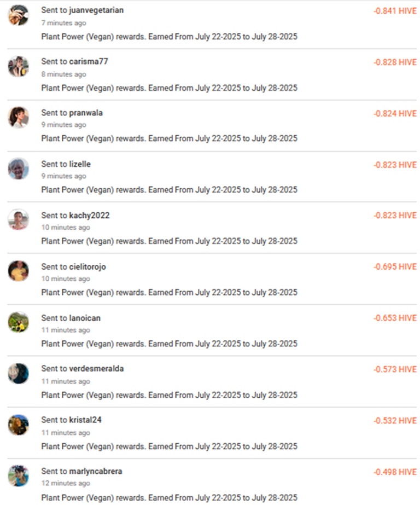Viewport: 420px width, 505px height.
Task: Visit the cielitorojo account link
Action: click(x=87, y=266)
